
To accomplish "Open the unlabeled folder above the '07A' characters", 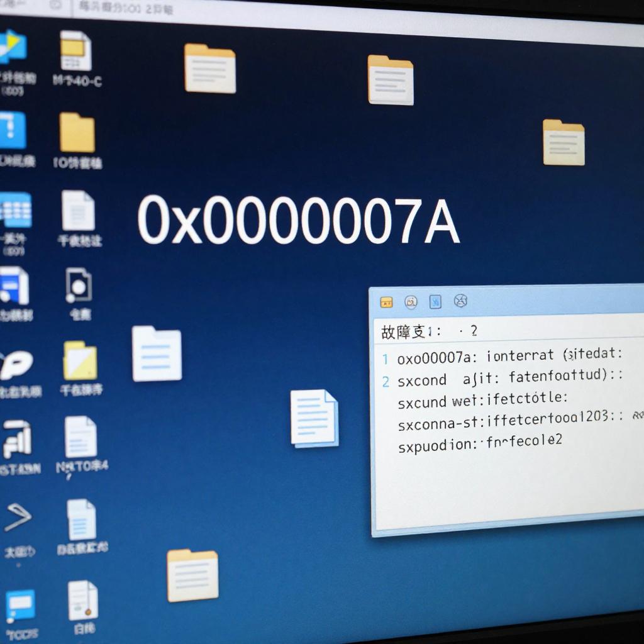I will (391, 80).
